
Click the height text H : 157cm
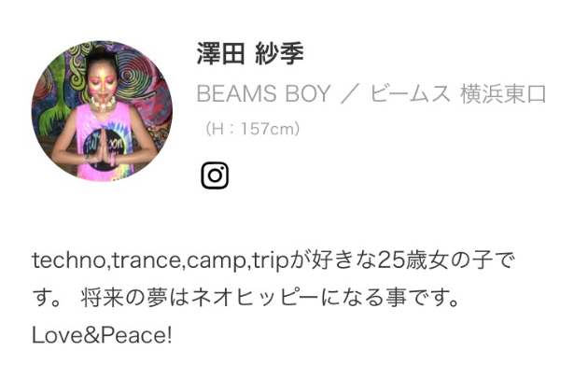(253, 129)
